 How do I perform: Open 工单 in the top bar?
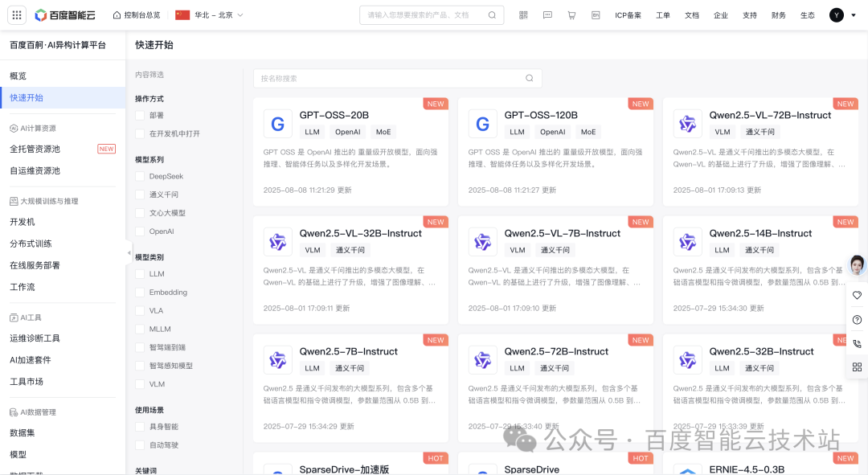pos(662,15)
